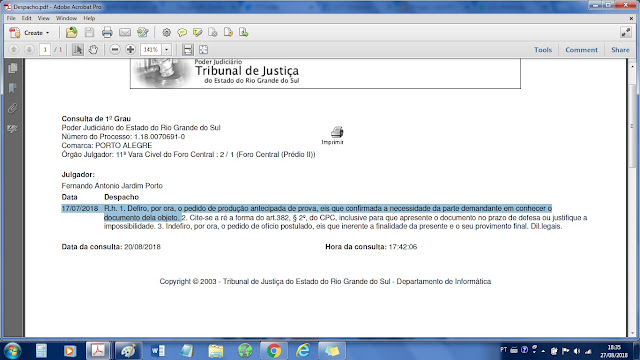Toggle read mode expand icon
The image size is (640, 360).
(626, 33)
